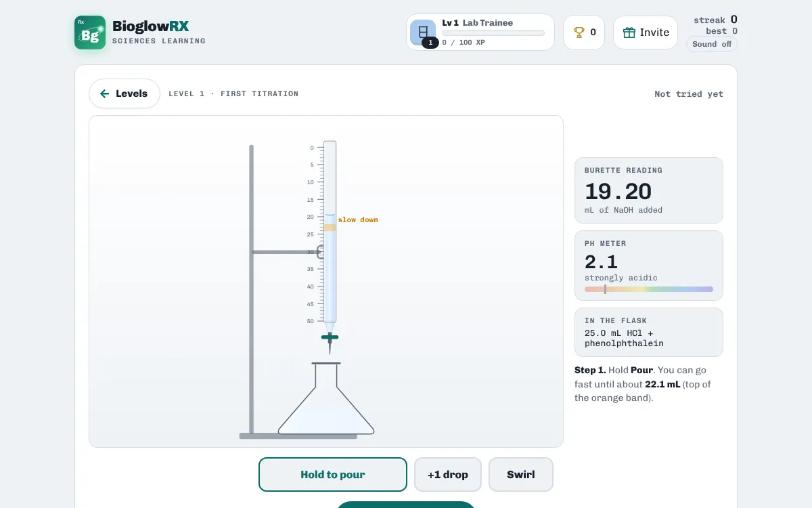
Task: Click the burette scale mark 50
Action: click(311, 321)
